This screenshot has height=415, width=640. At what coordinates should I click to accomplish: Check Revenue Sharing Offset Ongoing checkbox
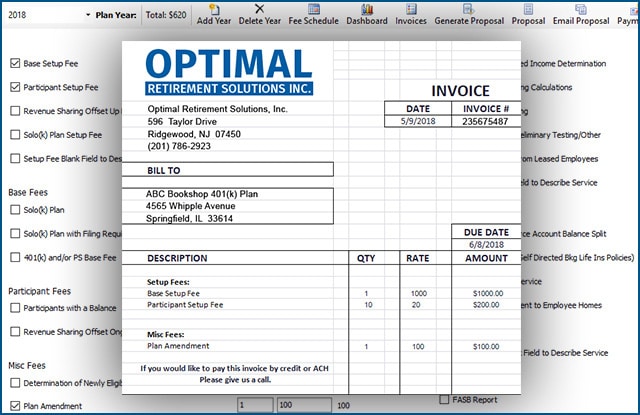click(15, 331)
